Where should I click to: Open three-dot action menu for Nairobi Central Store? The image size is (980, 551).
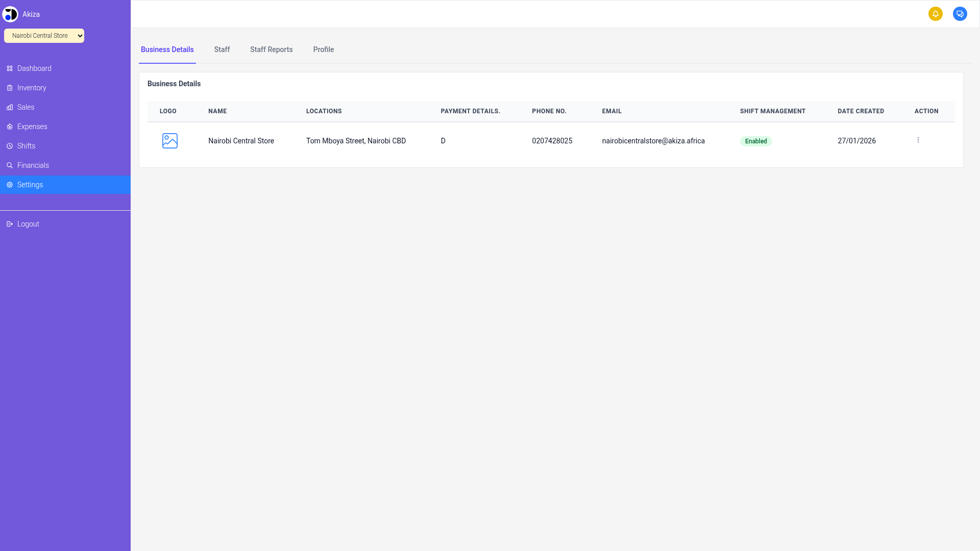(918, 140)
